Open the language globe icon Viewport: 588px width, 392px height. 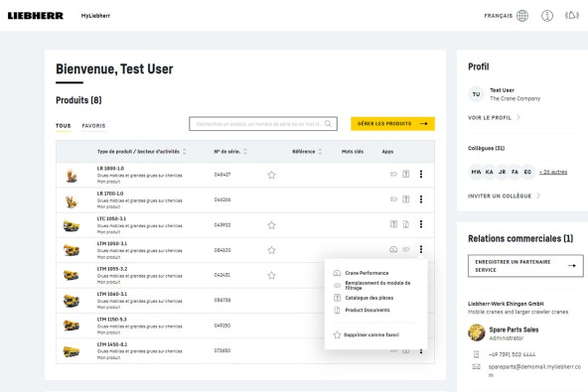click(x=522, y=16)
